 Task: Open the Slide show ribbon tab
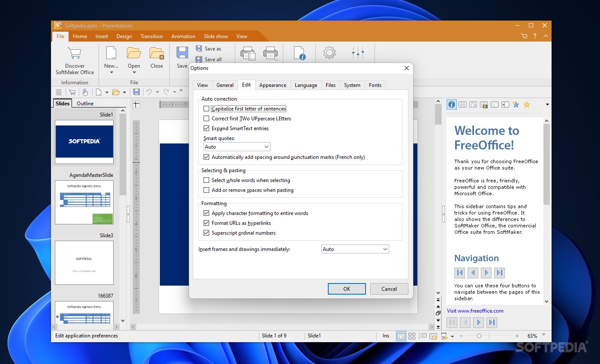(x=216, y=36)
